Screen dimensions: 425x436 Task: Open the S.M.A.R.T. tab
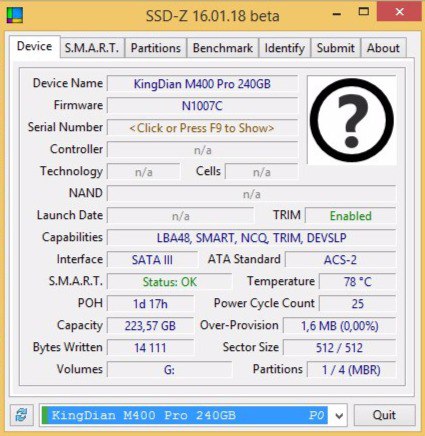coord(92,48)
